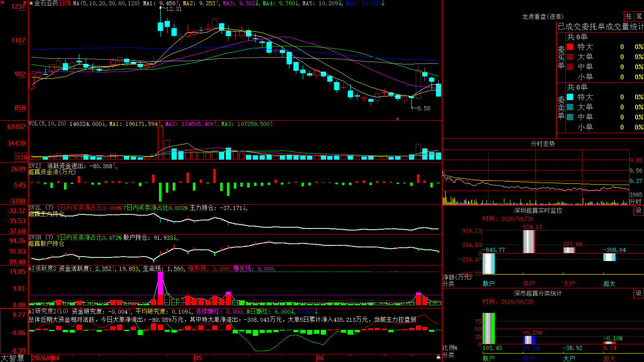The height and width of the screenshot is (362, 644).
Task: Select the AI研究度2(10) indicator label
Action: [x=48, y=311]
